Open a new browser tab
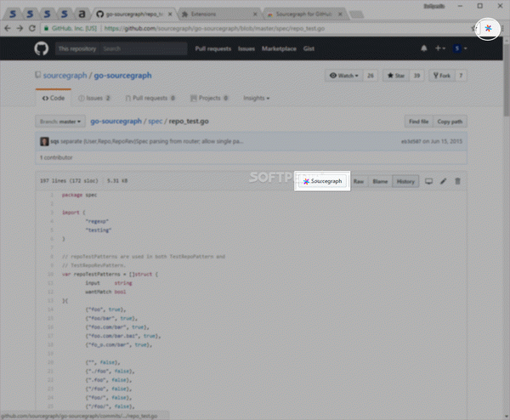Image resolution: width=510 pixels, height=420 pixels. (x=356, y=14)
